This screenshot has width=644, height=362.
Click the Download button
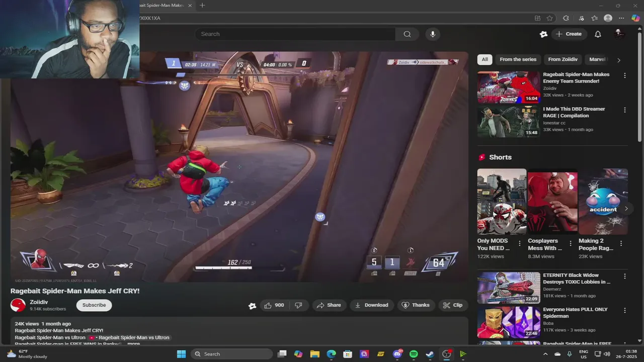click(372, 305)
